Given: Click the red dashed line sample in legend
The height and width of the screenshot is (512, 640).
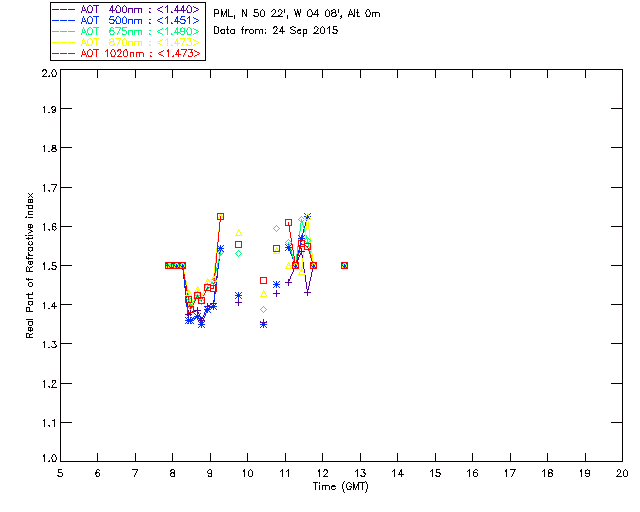Looking at the screenshot, I should 64,53.
